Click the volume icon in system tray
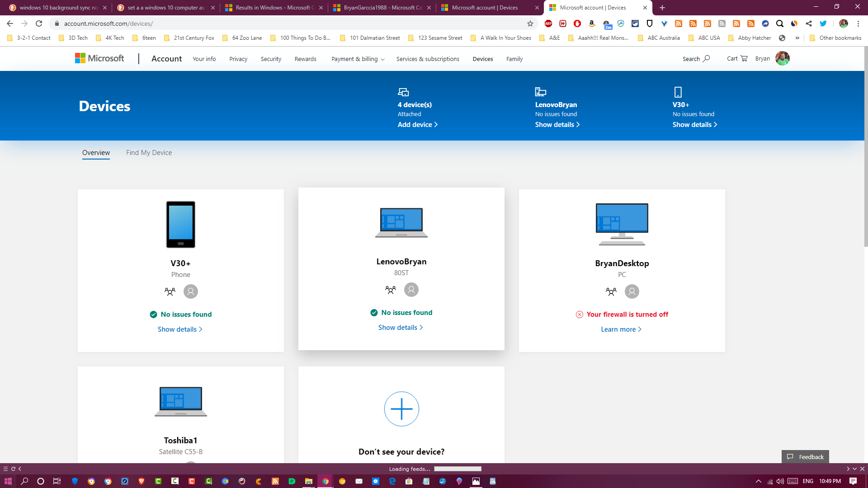 tap(780, 481)
